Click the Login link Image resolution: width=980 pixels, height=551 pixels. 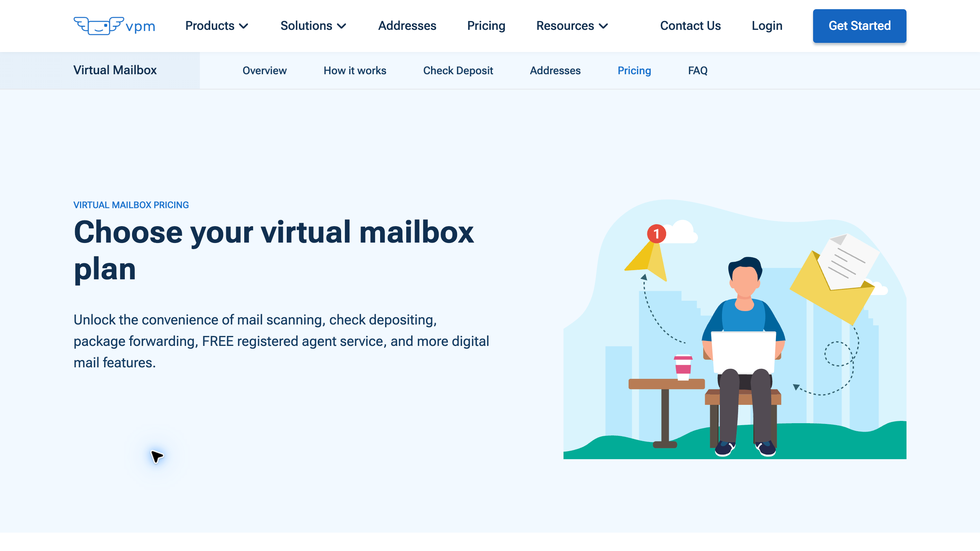point(767,26)
